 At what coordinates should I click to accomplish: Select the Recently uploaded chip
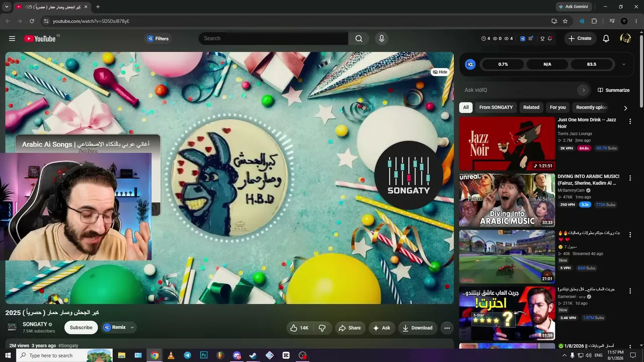(x=592, y=107)
